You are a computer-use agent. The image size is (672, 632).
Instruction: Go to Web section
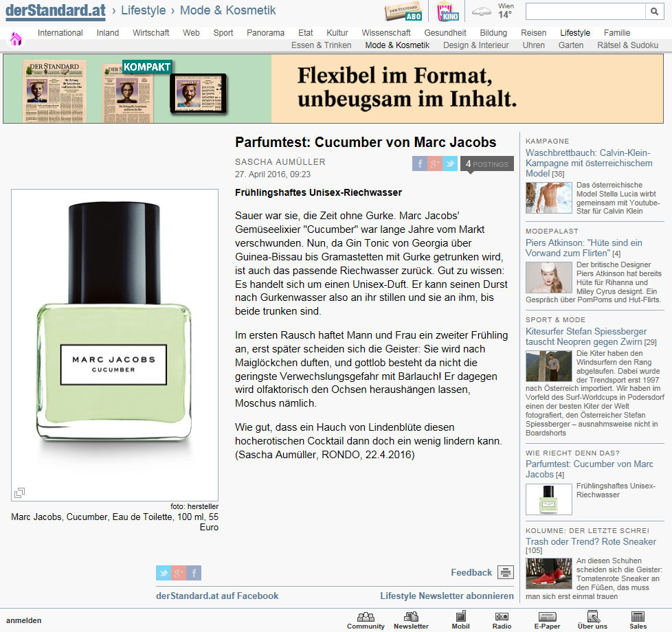(191, 32)
